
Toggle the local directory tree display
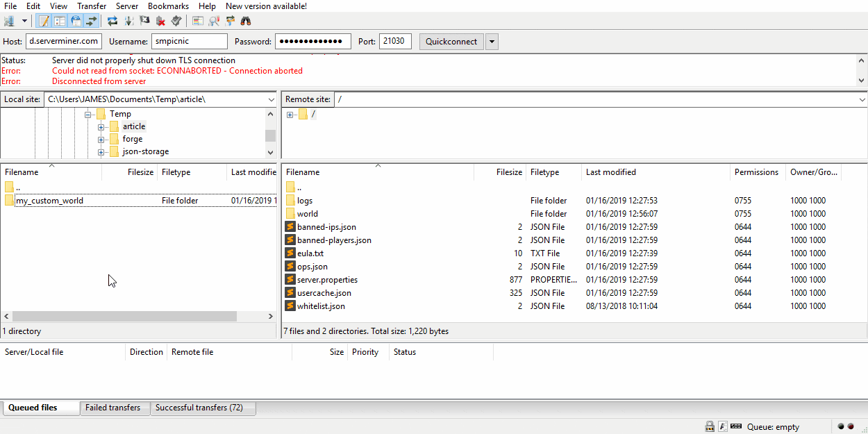(60, 21)
